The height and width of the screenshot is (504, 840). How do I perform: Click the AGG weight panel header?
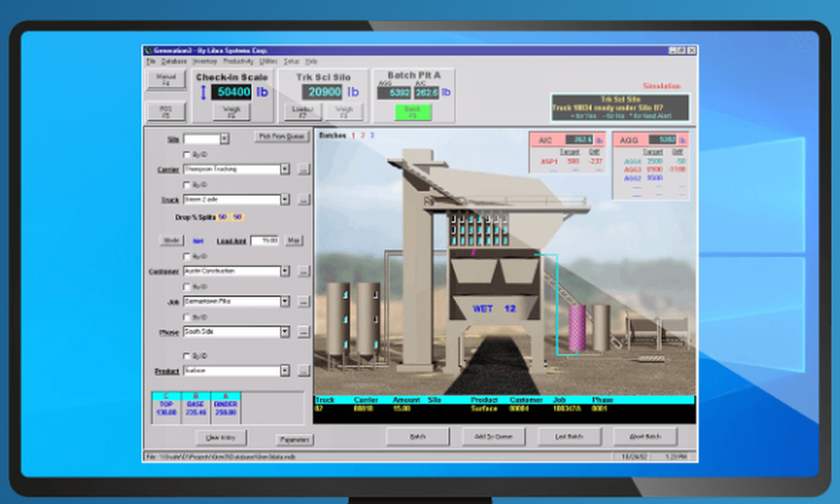650,139
